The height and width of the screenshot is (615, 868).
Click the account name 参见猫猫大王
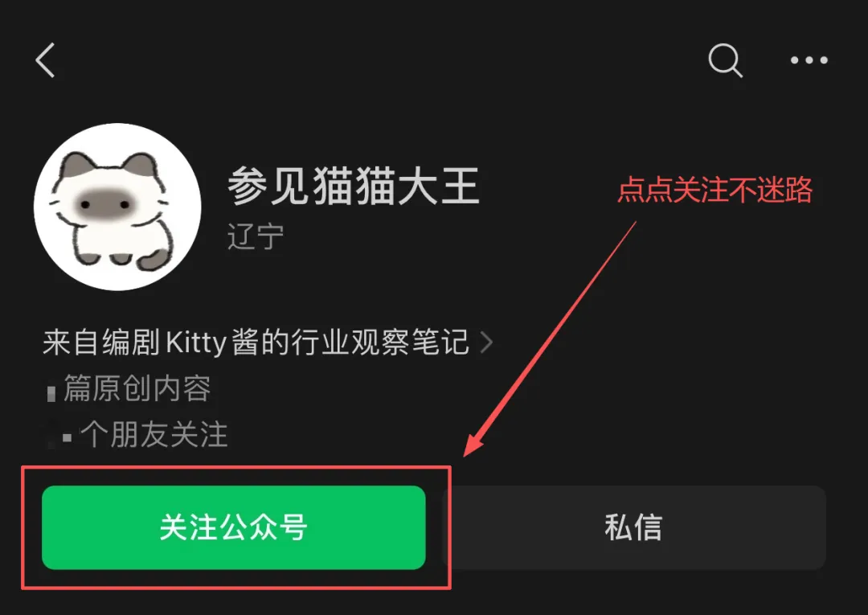pos(353,186)
